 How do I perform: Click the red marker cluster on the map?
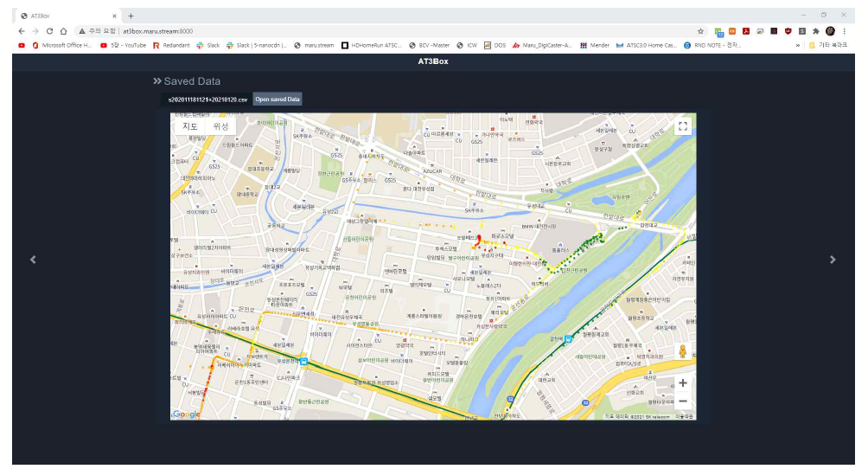(478, 241)
